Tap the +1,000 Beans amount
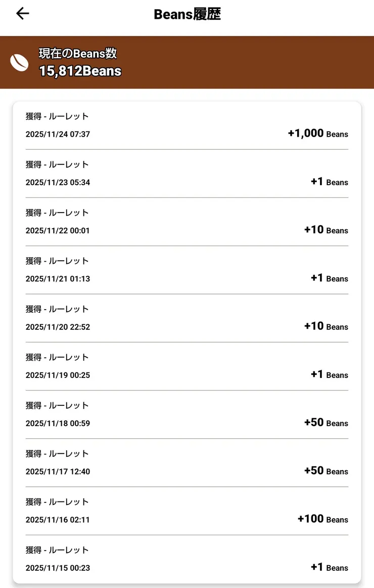The height and width of the screenshot is (588, 374). click(317, 134)
